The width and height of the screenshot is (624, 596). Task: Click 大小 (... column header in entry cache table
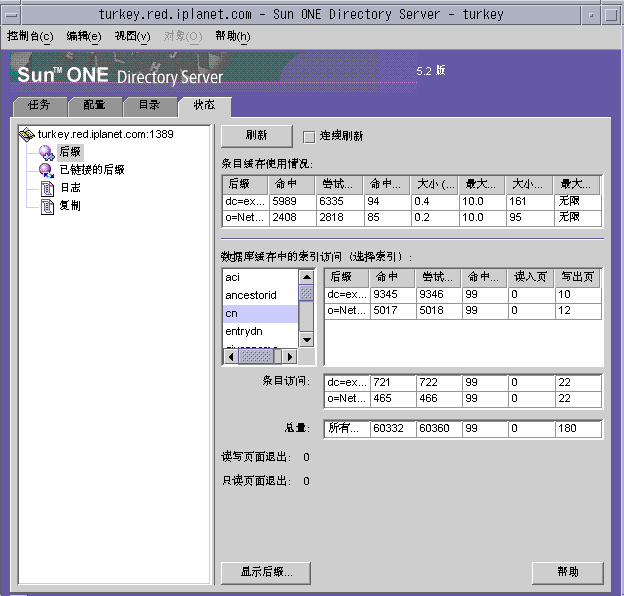434,184
